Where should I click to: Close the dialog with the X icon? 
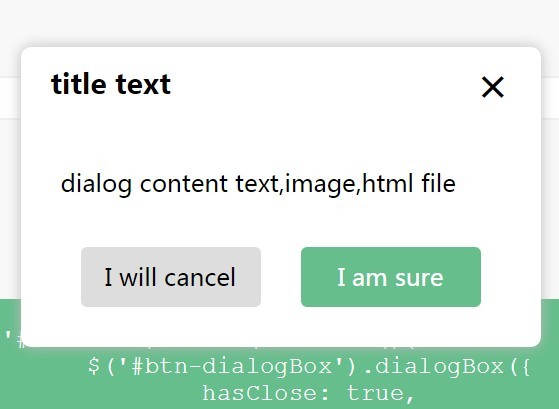click(x=493, y=87)
